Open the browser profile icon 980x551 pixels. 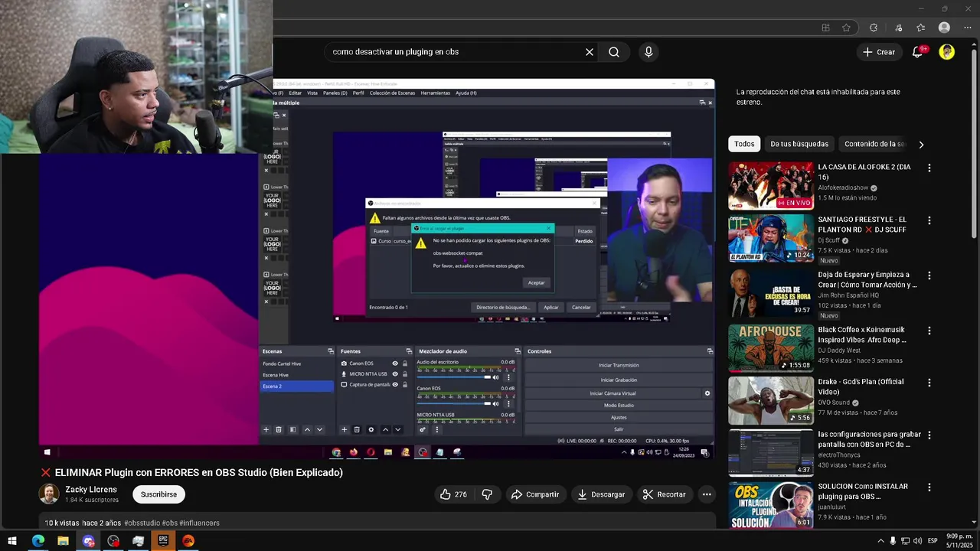(944, 28)
